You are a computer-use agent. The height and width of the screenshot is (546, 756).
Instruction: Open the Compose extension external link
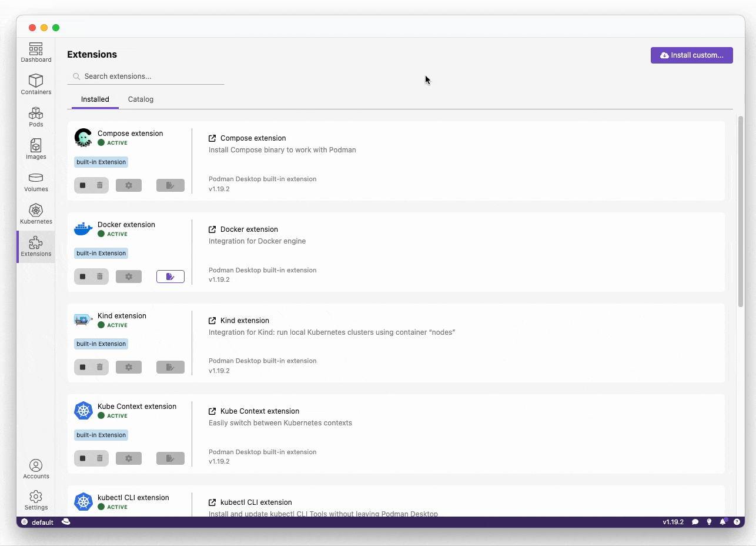tap(212, 138)
